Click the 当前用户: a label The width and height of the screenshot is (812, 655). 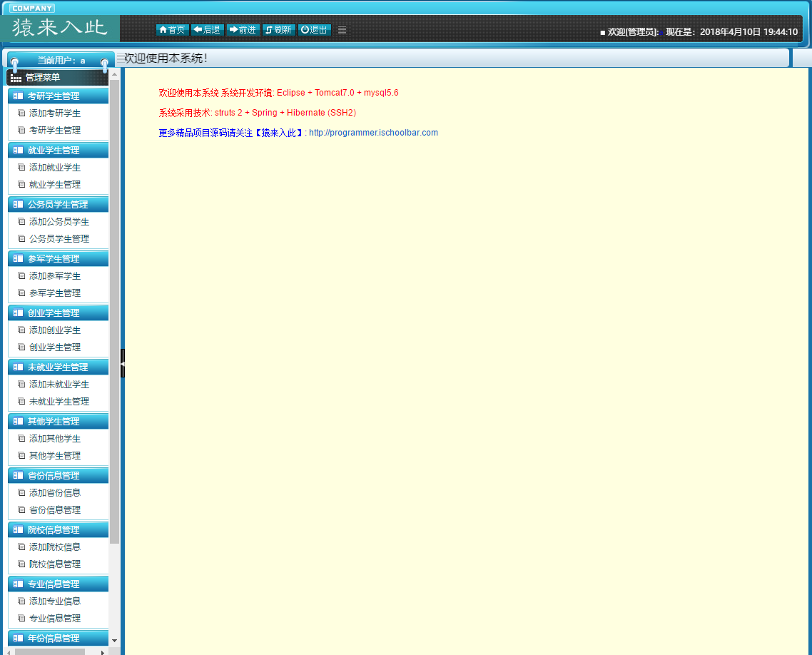[x=61, y=61]
